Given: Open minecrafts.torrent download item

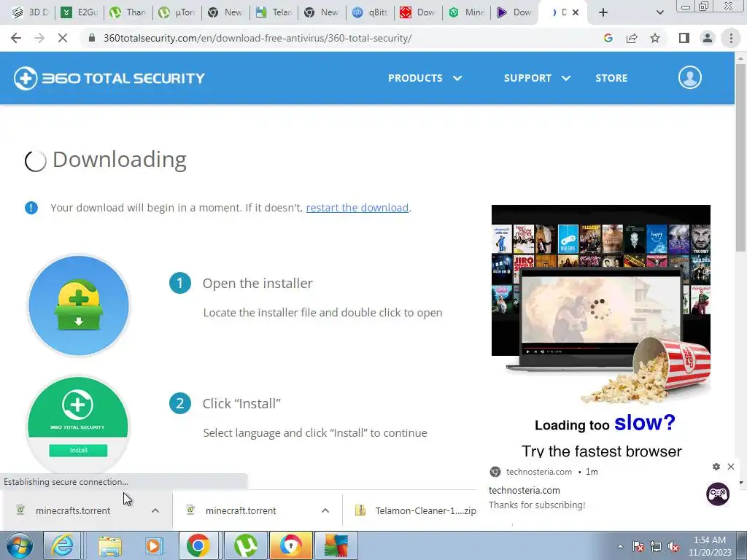Looking at the screenshot, I should click(72, 510).
